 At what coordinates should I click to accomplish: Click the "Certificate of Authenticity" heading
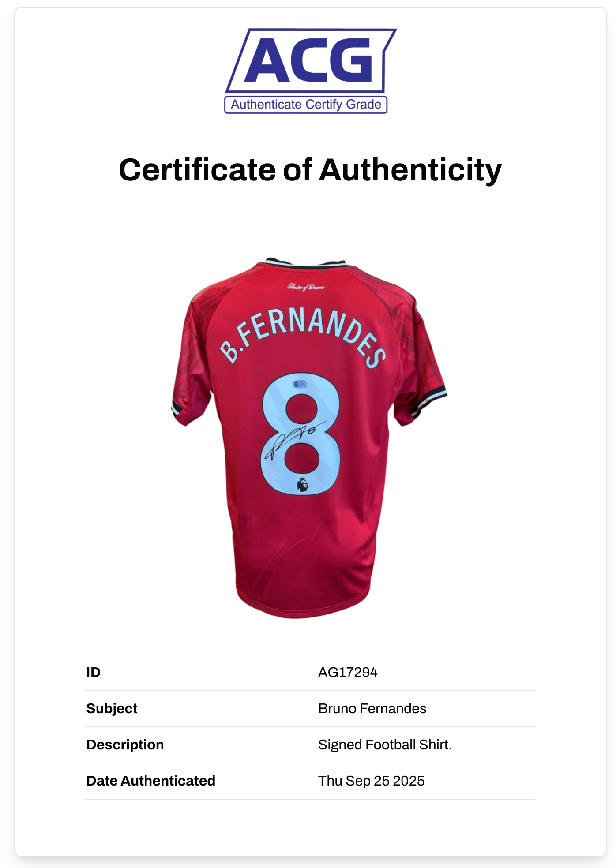click(x=310, y=170)
